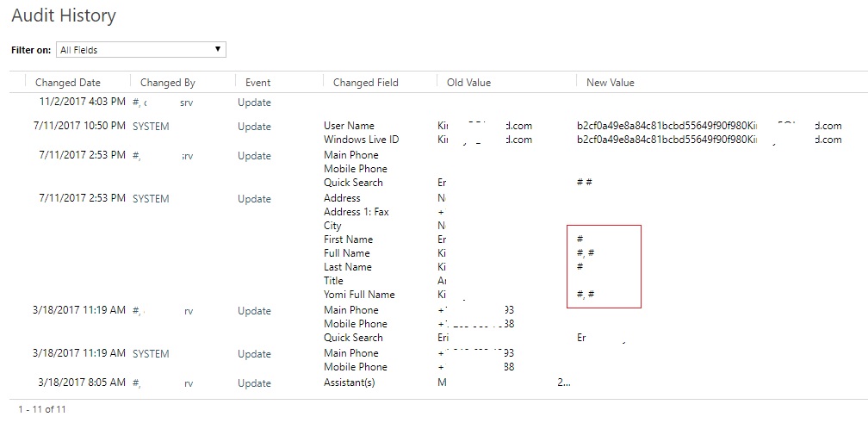Open Update event for the 3/18/2017 8:05 AM row
Image resolution: width=868 pixels, height=423 pixels.
click(254, 383)
